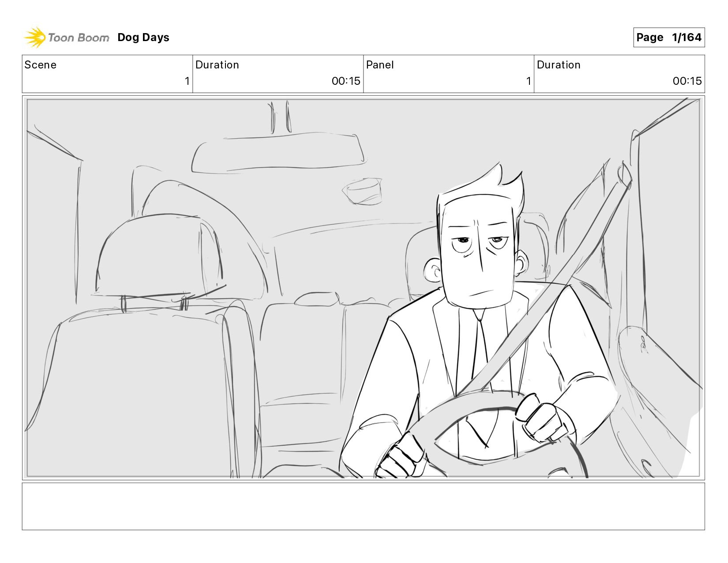This screenshot has width=728, height=563.
Task: Click the Toon Boom logo
Action: pos(66,38)
